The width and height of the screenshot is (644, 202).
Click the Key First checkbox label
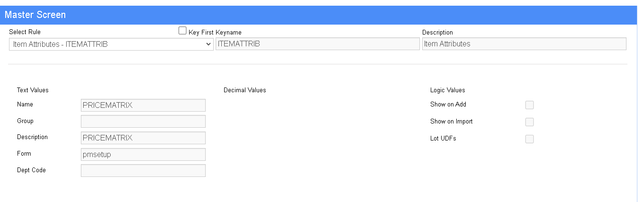pyautogui.click(x=202, y=32)
